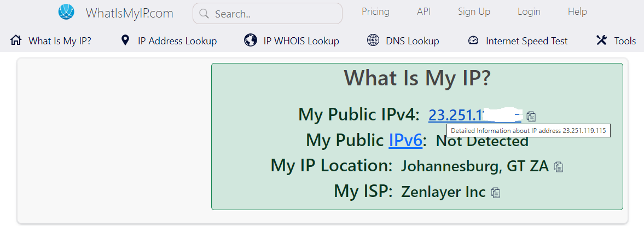Click the wrench and screwdriver Tools icon
This screenshot has width=644, height=226.
coord(601,40)
